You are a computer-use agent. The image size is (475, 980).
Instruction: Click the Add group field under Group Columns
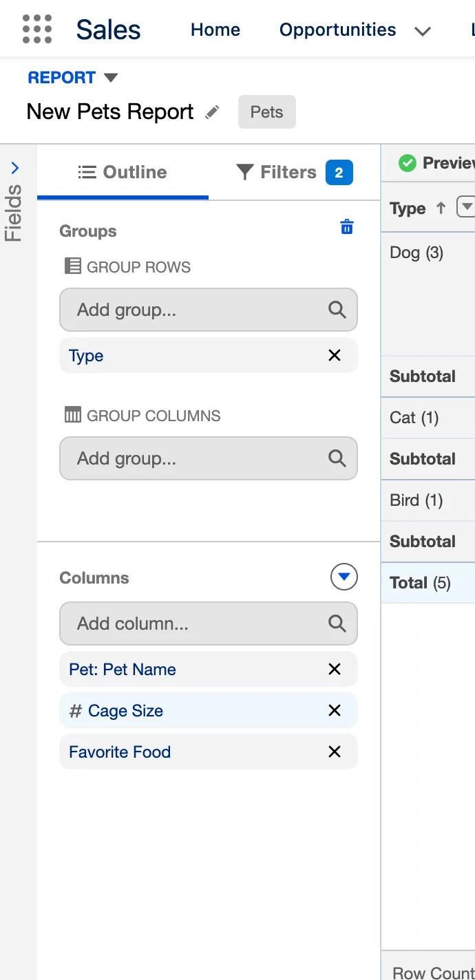(x=196, y=458)
